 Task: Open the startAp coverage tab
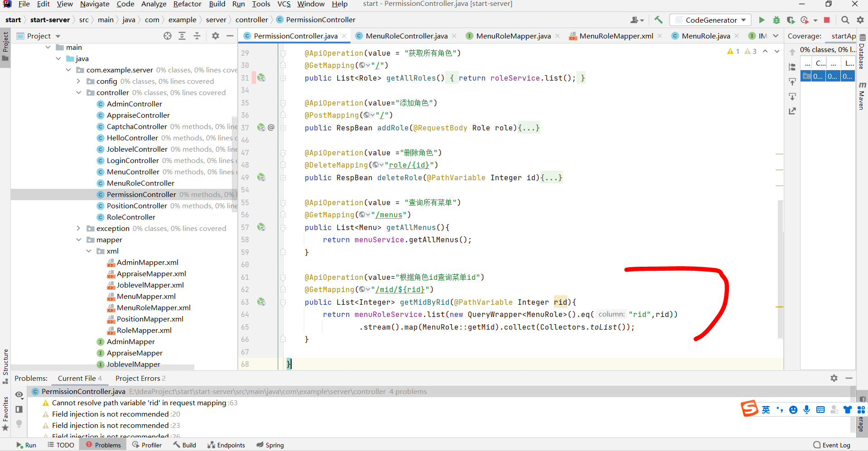(843, 36)
